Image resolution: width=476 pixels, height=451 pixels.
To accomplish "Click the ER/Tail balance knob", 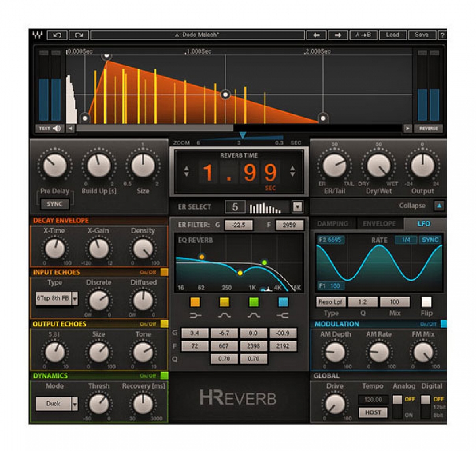I will [335, 165].
